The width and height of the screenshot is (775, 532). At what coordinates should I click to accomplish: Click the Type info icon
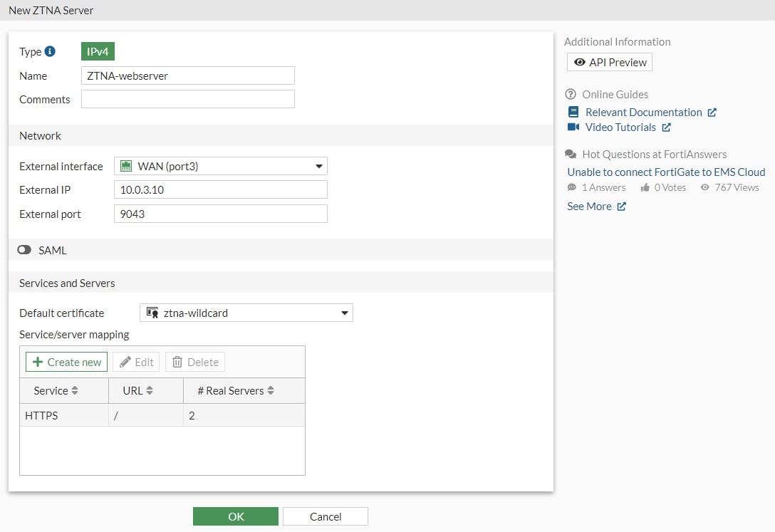[50, 51]
